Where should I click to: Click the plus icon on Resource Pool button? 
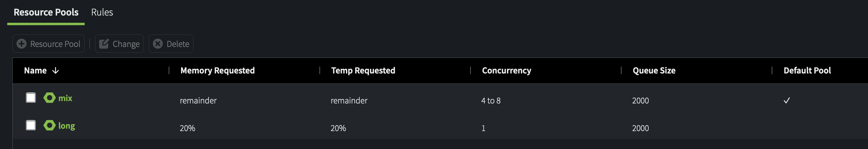22,44
